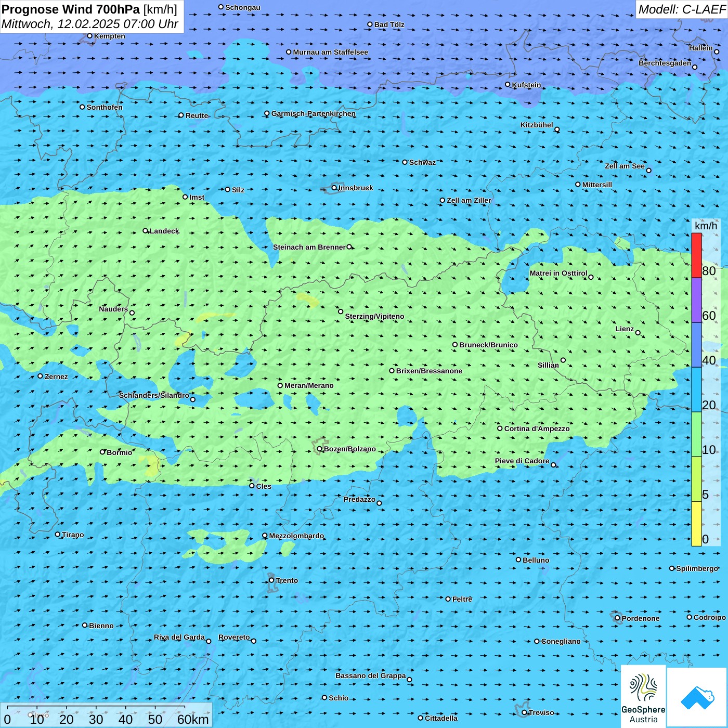
Task: Select the Lienz location marker
Action: [638, 333]
